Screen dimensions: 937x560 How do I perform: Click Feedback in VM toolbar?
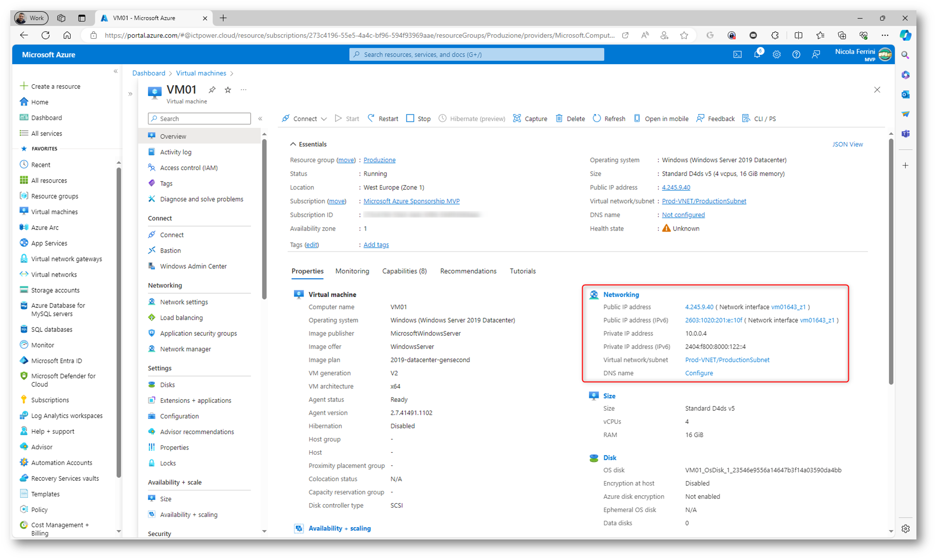click(716, 118)
